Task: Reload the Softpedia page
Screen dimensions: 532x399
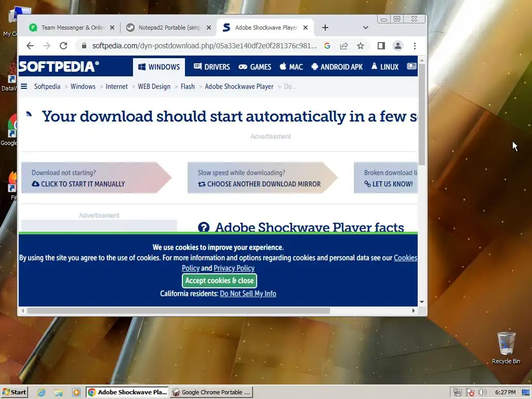Action: tap(63, 46)
